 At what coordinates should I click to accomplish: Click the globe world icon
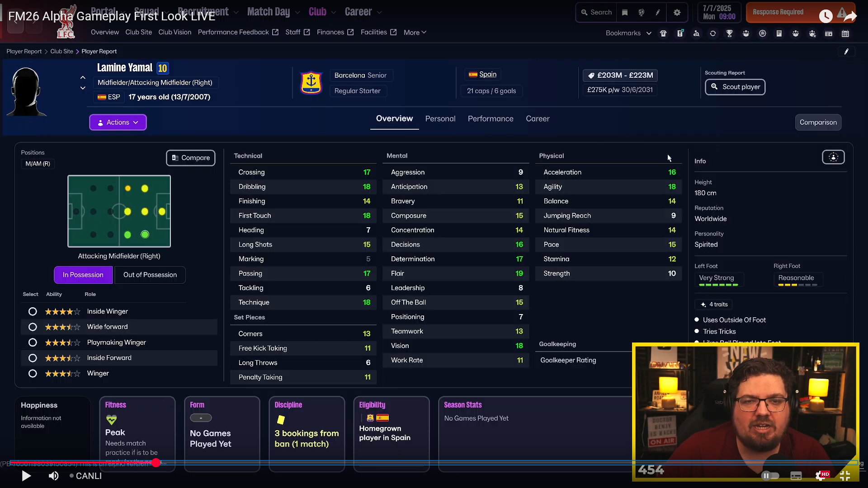coord(641,13)
